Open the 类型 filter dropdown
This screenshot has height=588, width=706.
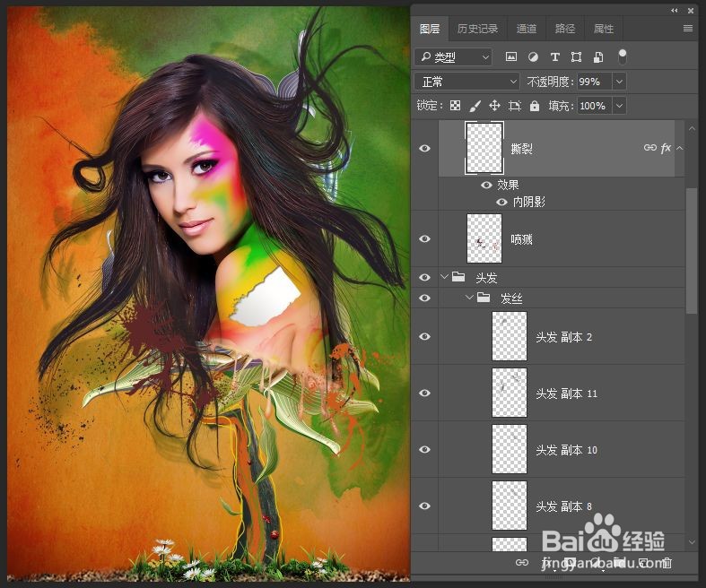pos(453,57)
